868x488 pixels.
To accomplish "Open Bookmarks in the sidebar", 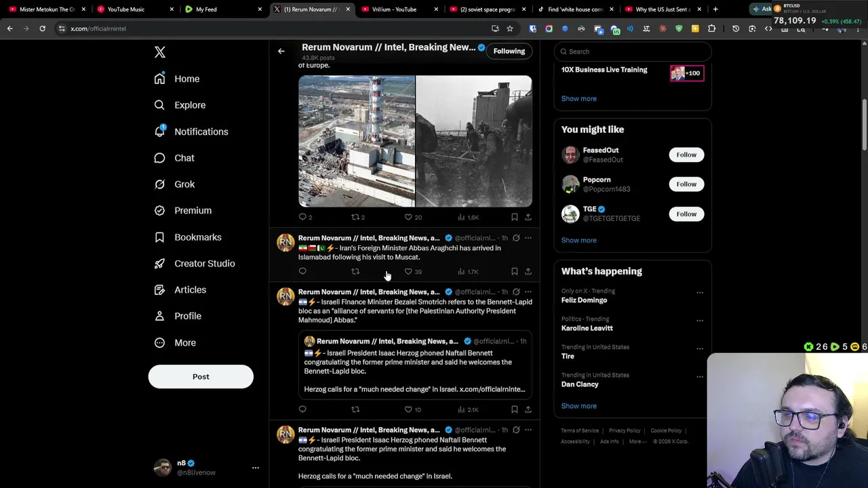I will click(x=188, y=237).
